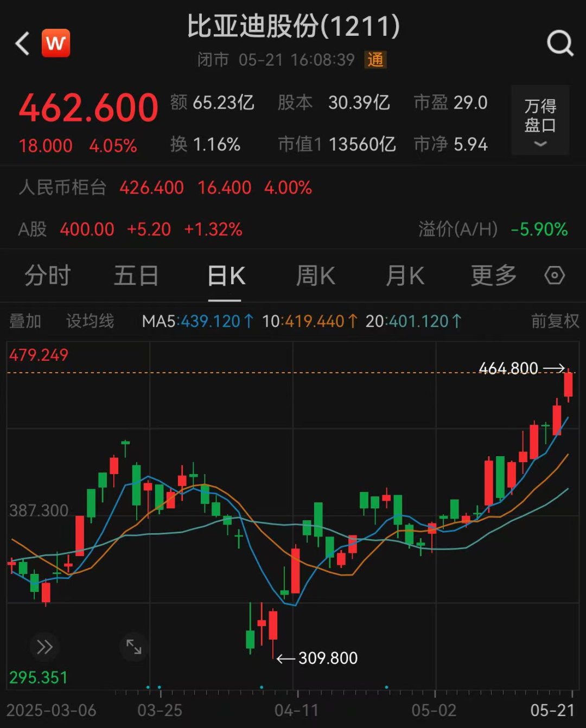This screenshot has width=586, height=728.
Task: Tap the 闭市 05-21 16:08:39 status
Action: click(x=276, y=60)
